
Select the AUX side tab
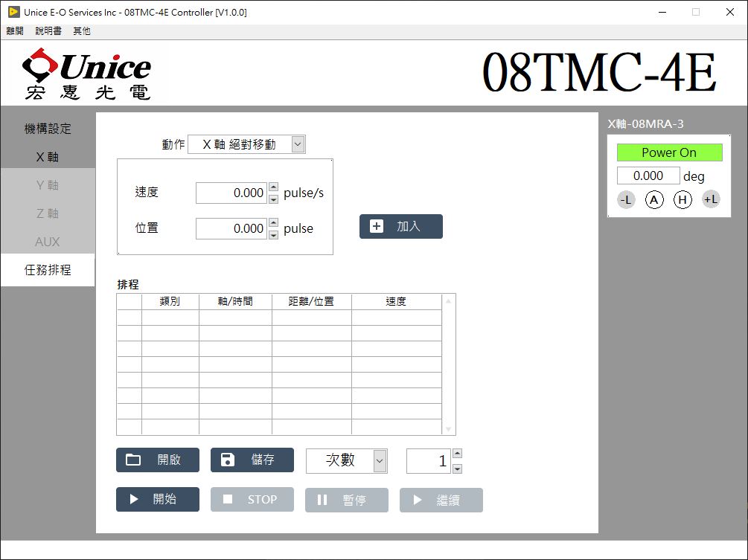[48, 242]
